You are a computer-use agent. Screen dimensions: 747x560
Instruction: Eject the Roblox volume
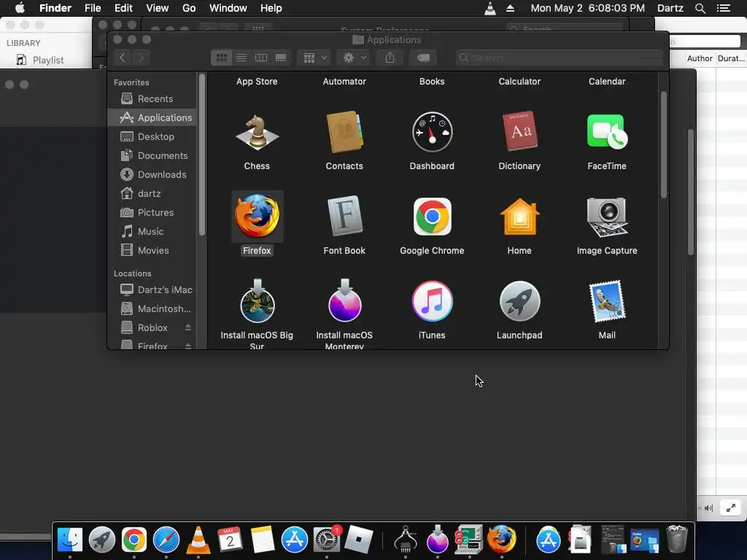tap(188, 327)
